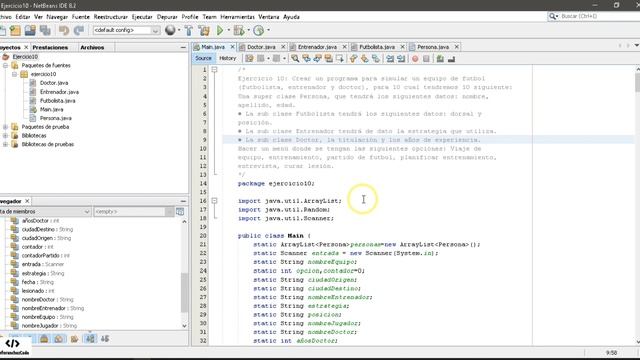
Task: Click the Save All icon in toolbar
Action: pos(45,31)
